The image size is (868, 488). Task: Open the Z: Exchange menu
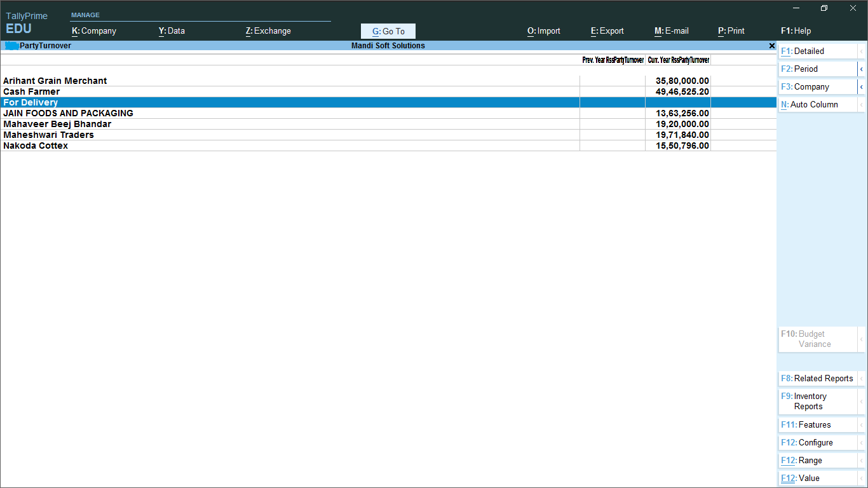pyautogui.click(x=268, y=30)
